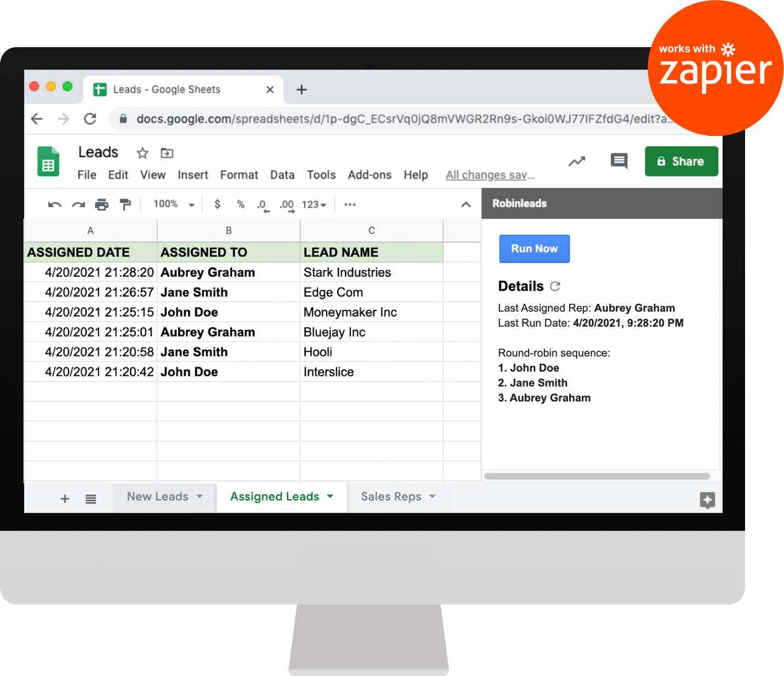Click the LEAD NAME header cell

(x=372, y=252)
